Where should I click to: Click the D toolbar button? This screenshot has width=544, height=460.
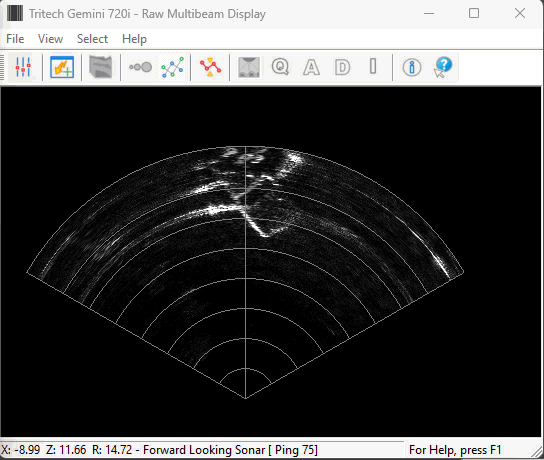[342, 67]
